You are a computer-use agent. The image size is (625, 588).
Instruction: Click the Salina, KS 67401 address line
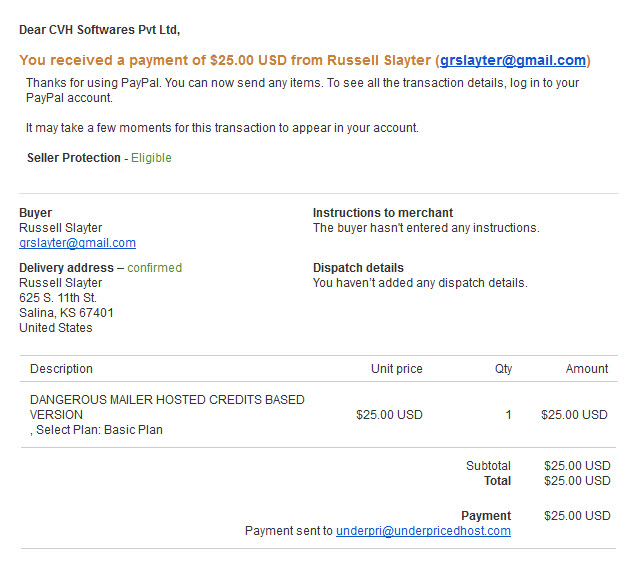coord(66,313)
